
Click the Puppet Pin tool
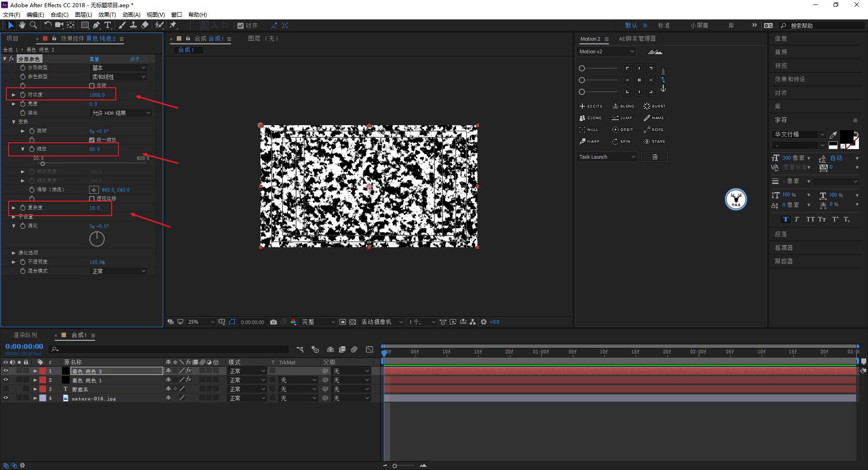(173, 25)
